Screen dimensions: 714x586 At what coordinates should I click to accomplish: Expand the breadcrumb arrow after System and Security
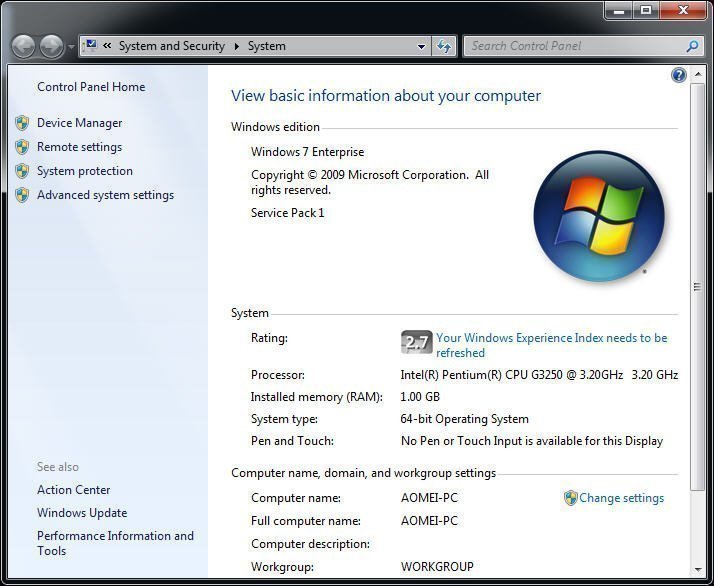(237, 46)
